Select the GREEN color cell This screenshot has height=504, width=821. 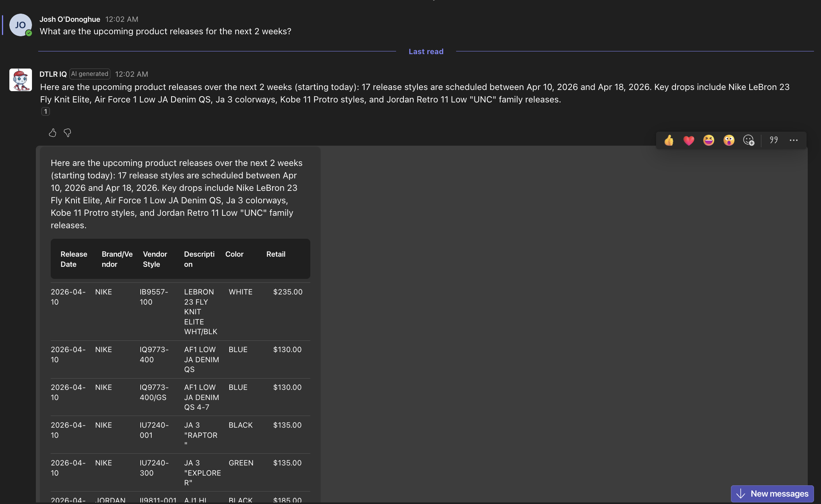[x=241, y=463]
